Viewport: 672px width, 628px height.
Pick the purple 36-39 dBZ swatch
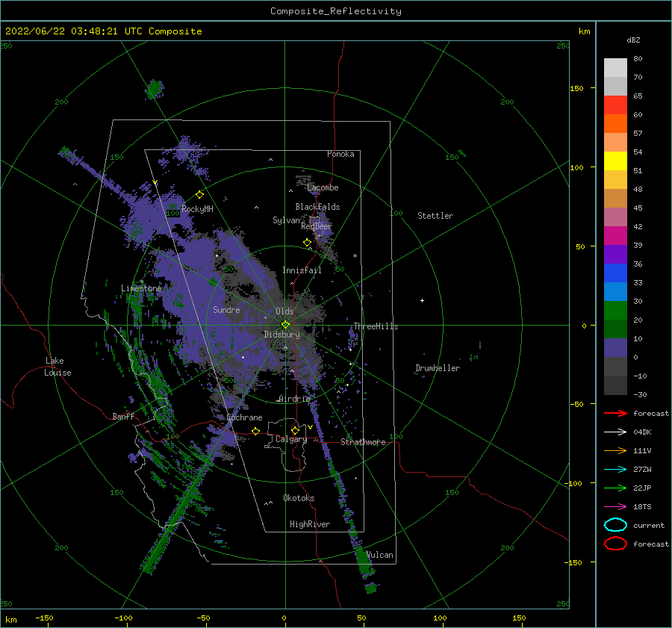point(615,255)
